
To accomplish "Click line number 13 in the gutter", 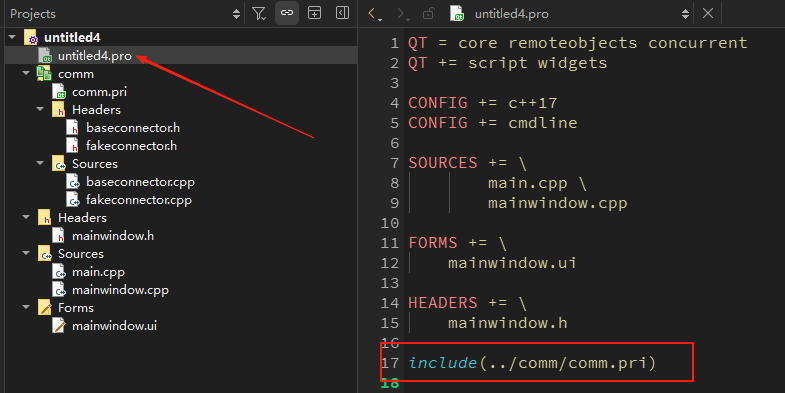I will point(389,283).
